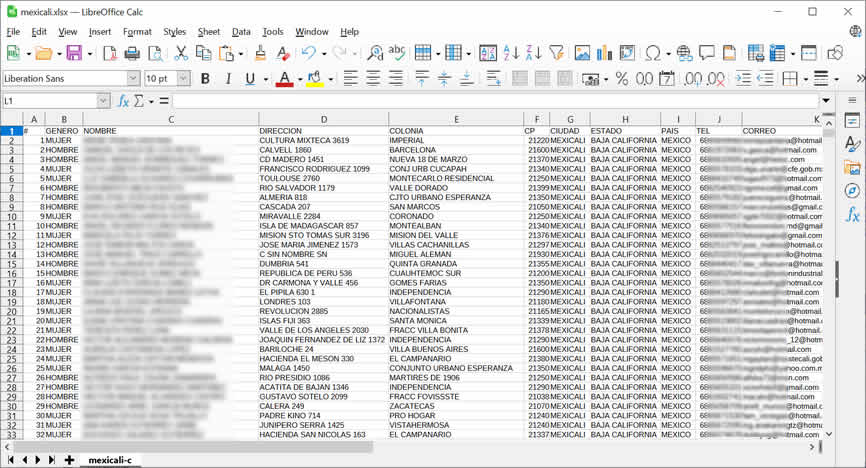Screen dimensions: 866x468
Task: Sort ascending A to Z
Action: pyautogui.click(x=511, y=53)
